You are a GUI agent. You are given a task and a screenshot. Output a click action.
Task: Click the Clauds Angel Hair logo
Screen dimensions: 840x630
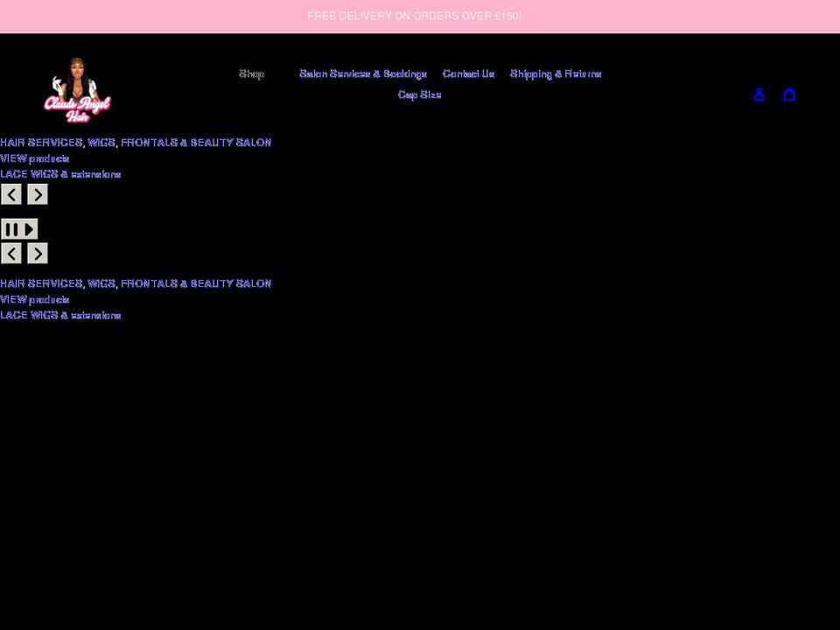coord(77,90)
